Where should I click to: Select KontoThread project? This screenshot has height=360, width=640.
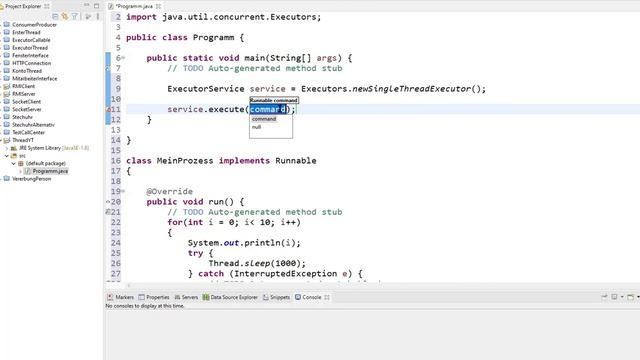pos(27,71)
